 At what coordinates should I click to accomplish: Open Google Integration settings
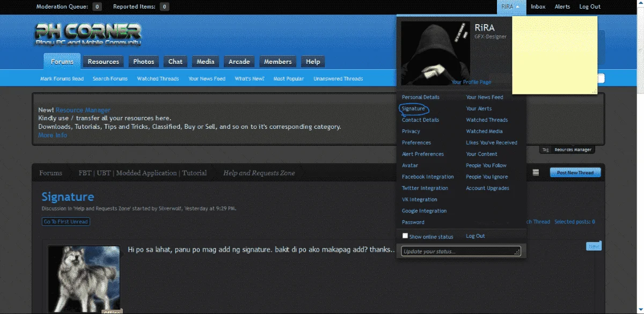425,211
